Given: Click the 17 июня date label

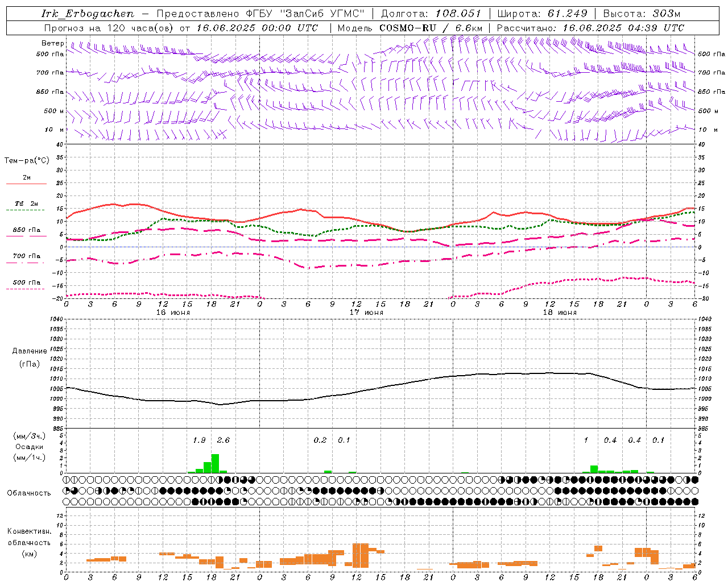Looking at the screenshot, I should [366, 313].
